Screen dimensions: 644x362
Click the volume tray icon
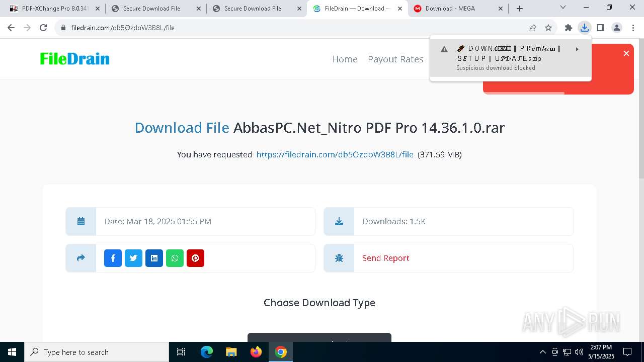579,352
